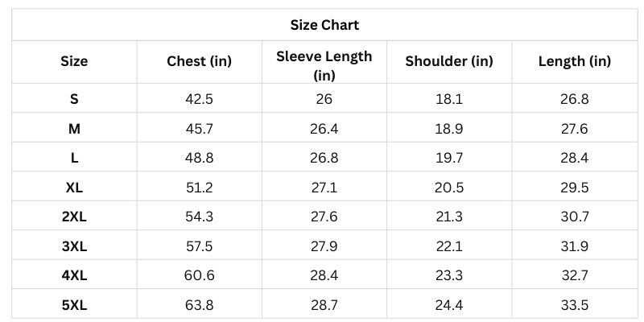Image resolution: width=644 pixels, height=322 pixels.
Task: Select the 4XL size row label
Action: (x=74, y=275)
